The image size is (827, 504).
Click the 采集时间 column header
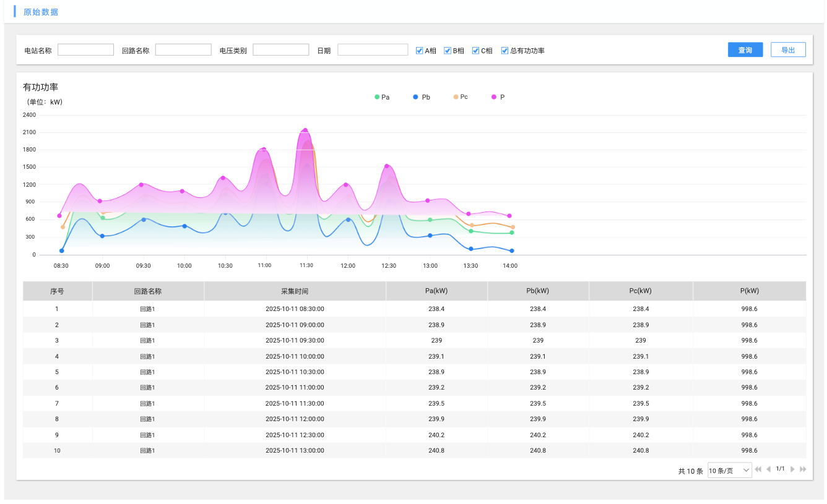295,291
